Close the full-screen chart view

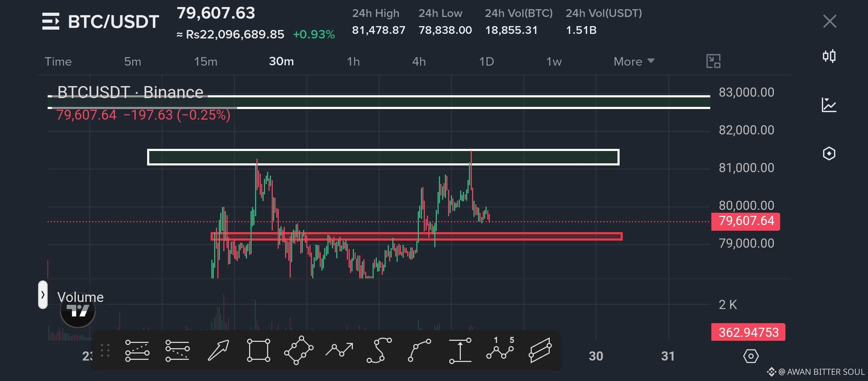[x=830, y=21]
